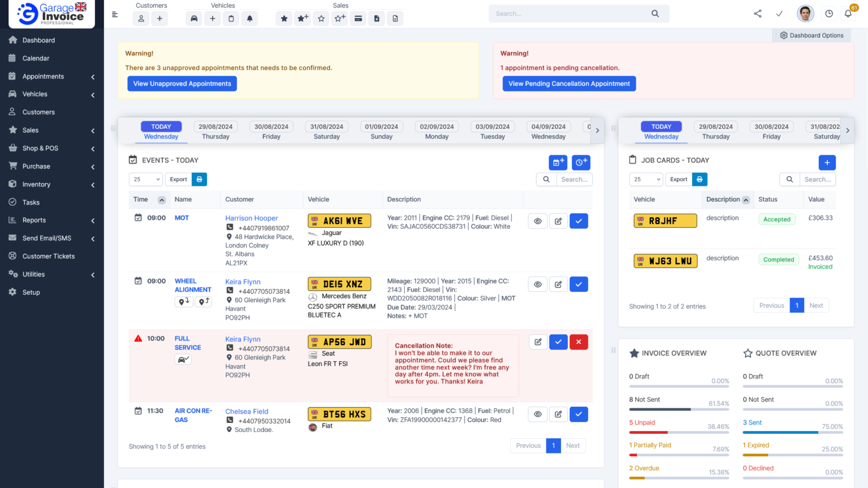Image resolution: width=868 pixels, height=488 pixels.
Task: Add a new job card with plus button
Action: (827, 163)
